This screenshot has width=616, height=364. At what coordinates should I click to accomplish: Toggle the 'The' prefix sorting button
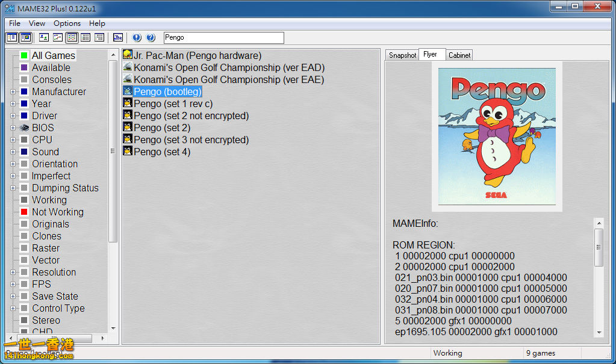click(118, 38)
